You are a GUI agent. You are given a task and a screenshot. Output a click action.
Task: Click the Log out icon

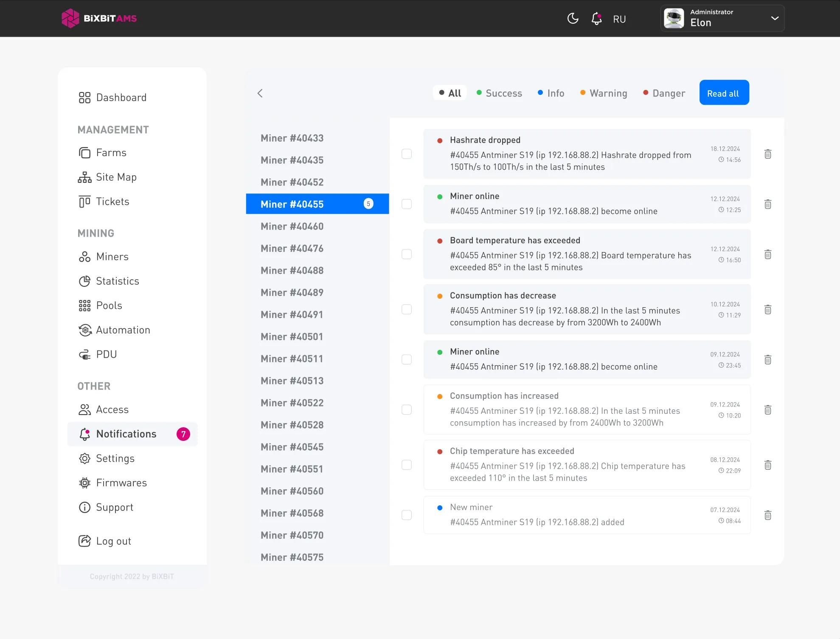(x=84, y=541)
